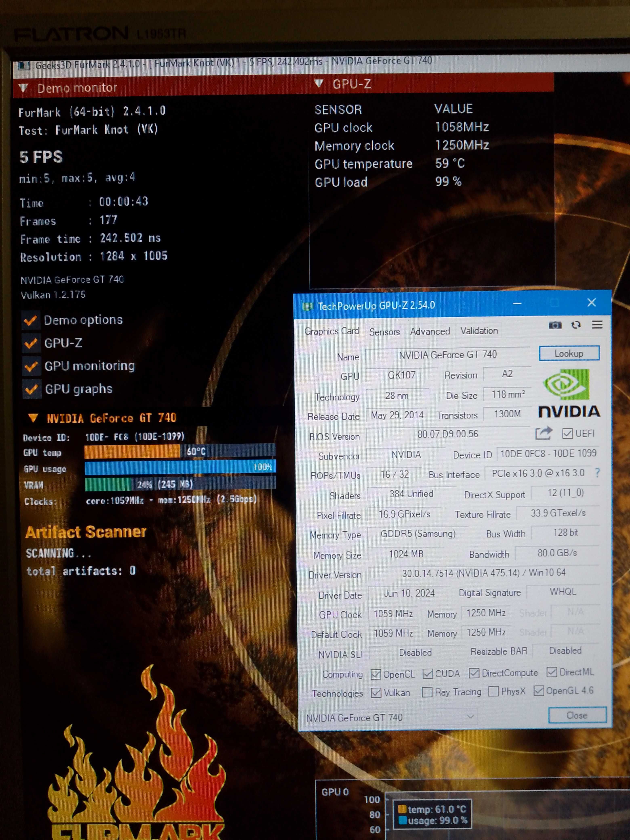Image resolution: width=630 pixels, height=840 pixels.
Task: Toggle the OpenGL 4.6 checkbox
Action: point(539,691)
